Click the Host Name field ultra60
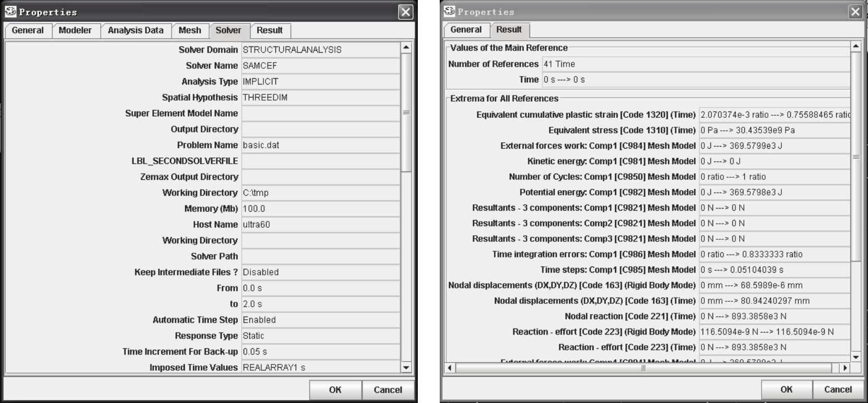This screenshot has width=868, height=403. click(320, 225)
